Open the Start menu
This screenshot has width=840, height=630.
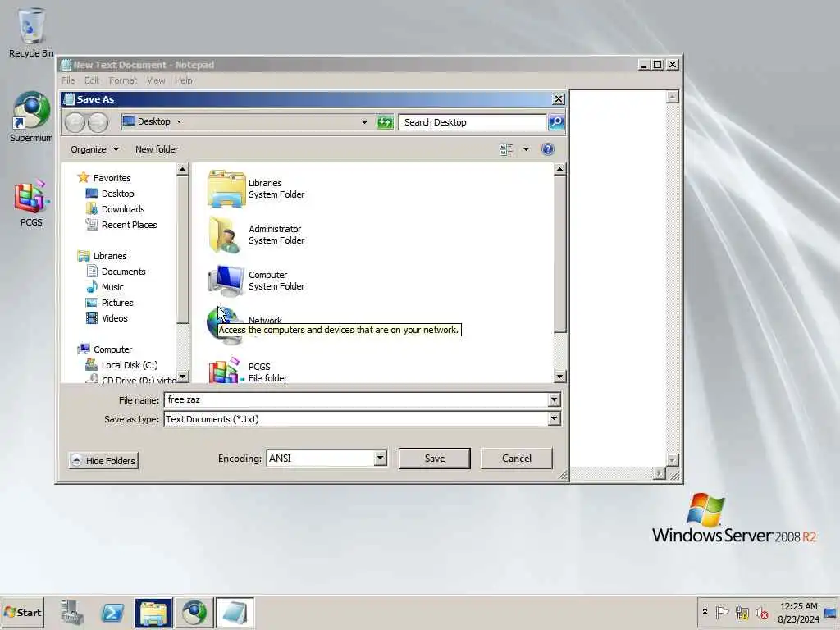point(22,612)
